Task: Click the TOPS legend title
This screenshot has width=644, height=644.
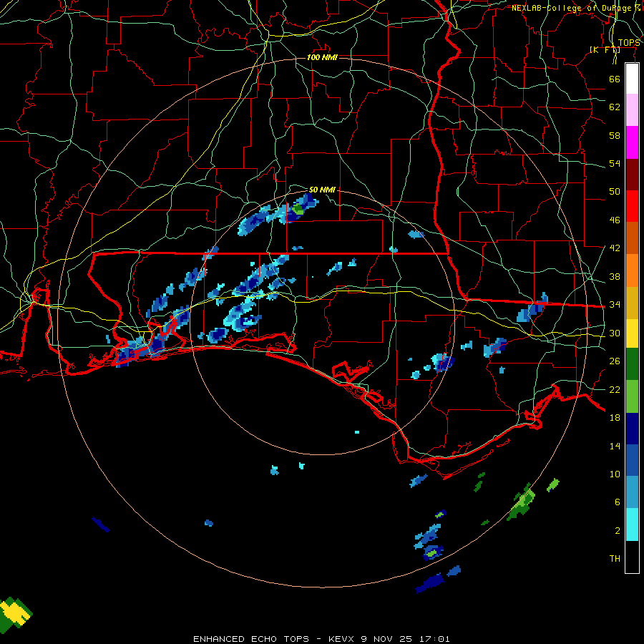Action: click(629, 43)
